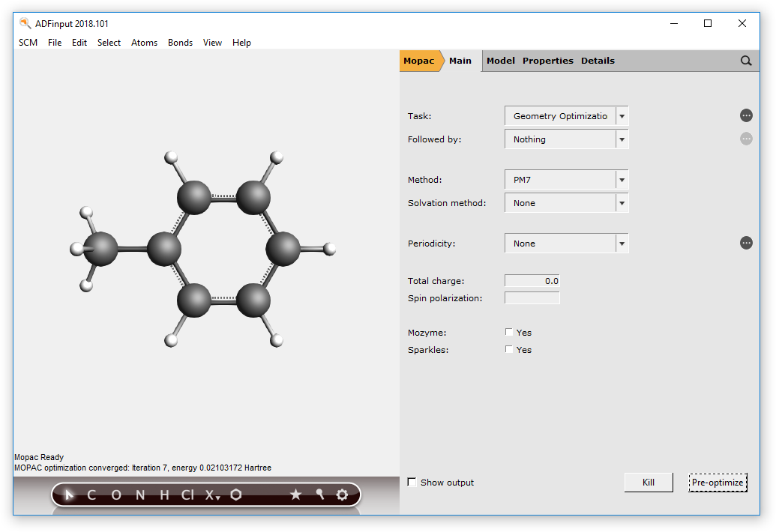This screenshot has width=776, height=532.
Task: Expand the Solvation method dropdown
Action: coord(622,203)
